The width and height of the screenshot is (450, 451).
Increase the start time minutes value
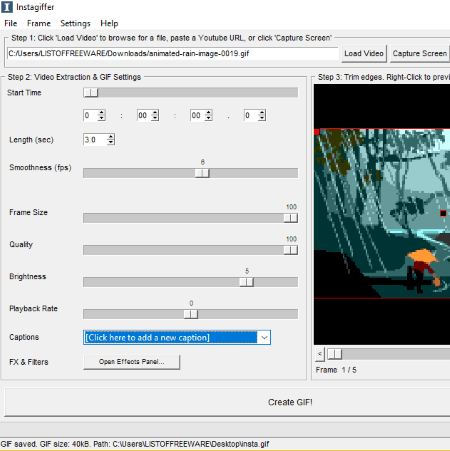pos(155,113)
